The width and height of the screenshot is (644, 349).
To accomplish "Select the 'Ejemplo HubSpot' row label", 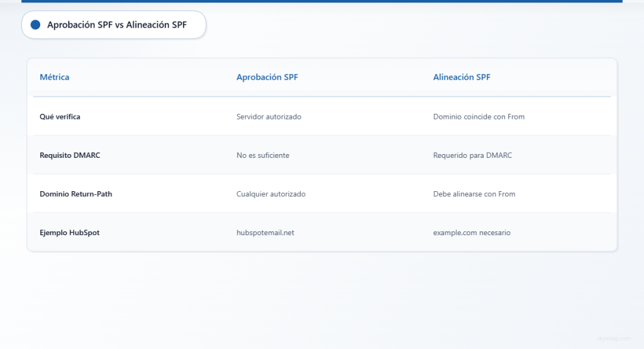I will point(69,233).
